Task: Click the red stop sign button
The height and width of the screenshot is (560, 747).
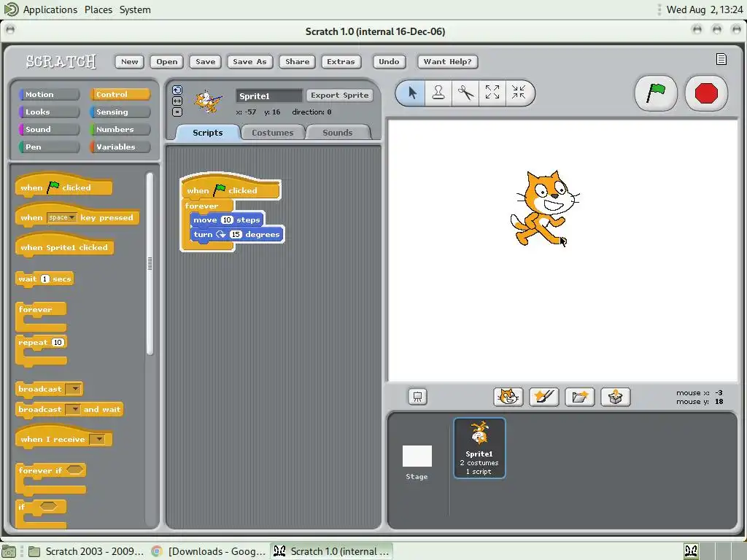Action: 706,93
